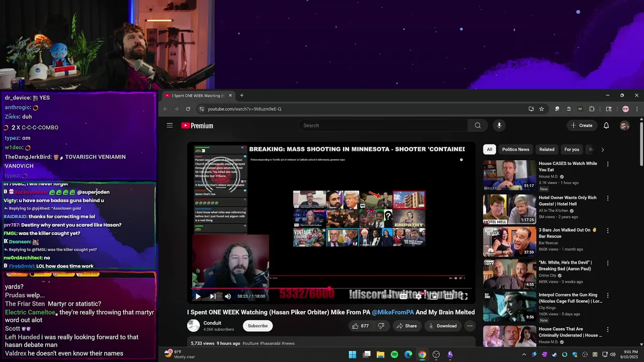Screen dimensions: 644x362
Task: Open the YouTube account avatar menu
Action: tap(624, 126)
